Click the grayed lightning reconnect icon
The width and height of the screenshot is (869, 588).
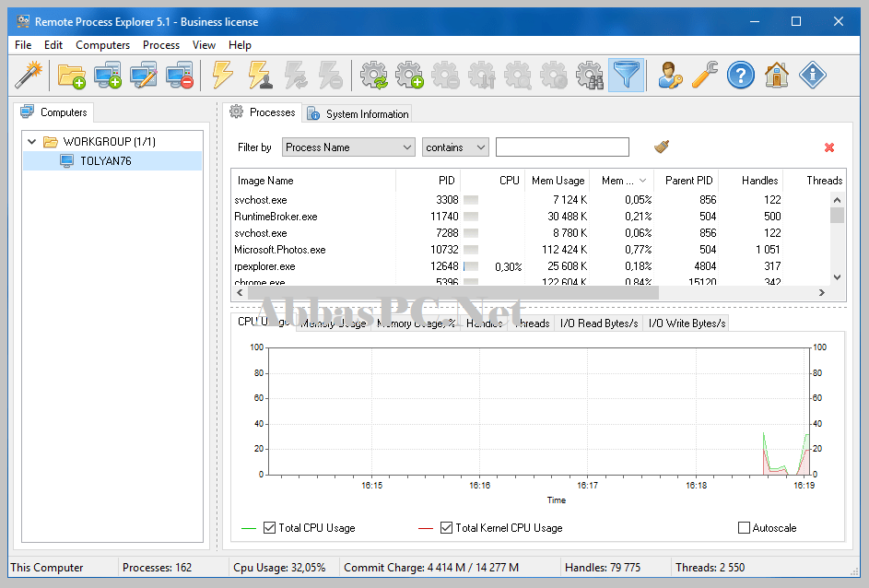296,75
